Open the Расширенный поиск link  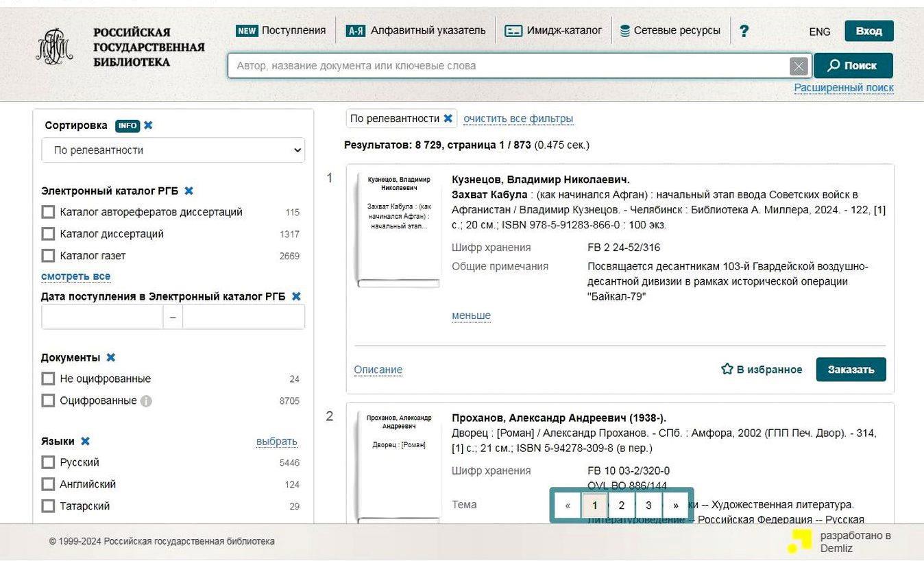[843, 88]
